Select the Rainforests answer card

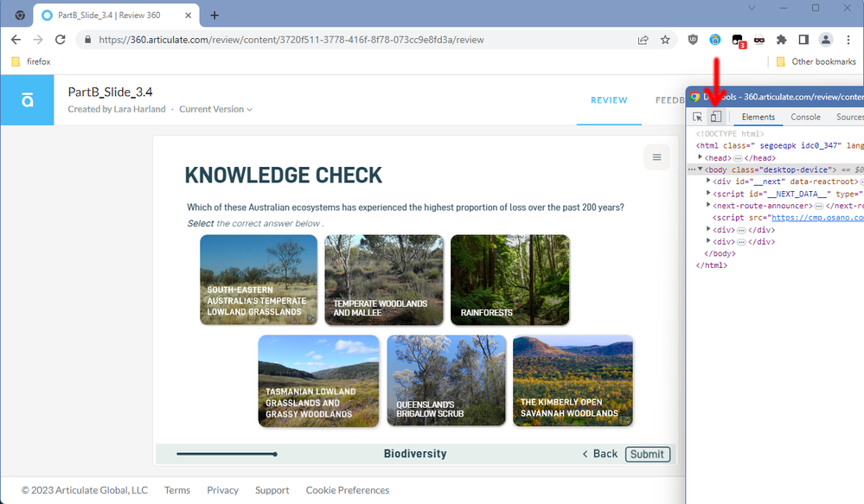[x=509, y=280]
